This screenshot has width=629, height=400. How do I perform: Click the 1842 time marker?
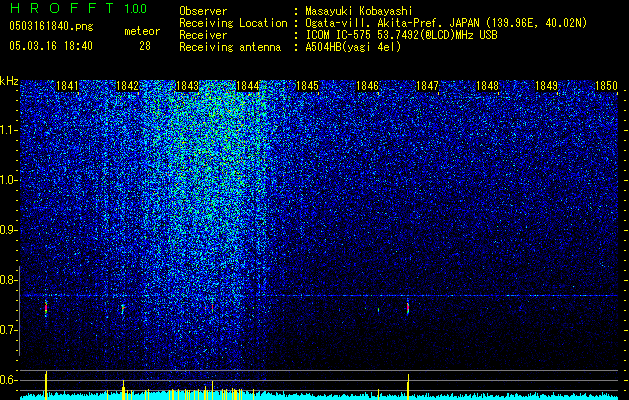(127, 86)
